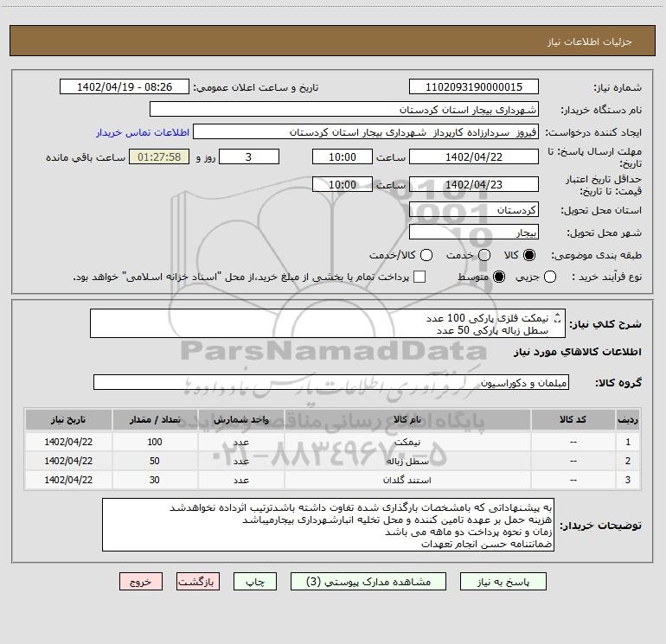
Task: Open the اطلاعات تماس خریدار link
Action: (x=143, y=132)
